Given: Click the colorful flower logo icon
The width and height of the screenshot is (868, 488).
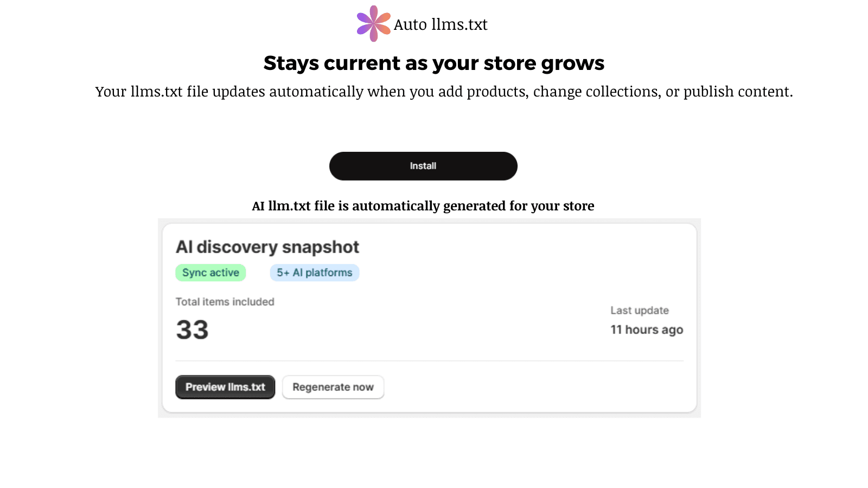Looking at the screenshot, I should 373,24.
